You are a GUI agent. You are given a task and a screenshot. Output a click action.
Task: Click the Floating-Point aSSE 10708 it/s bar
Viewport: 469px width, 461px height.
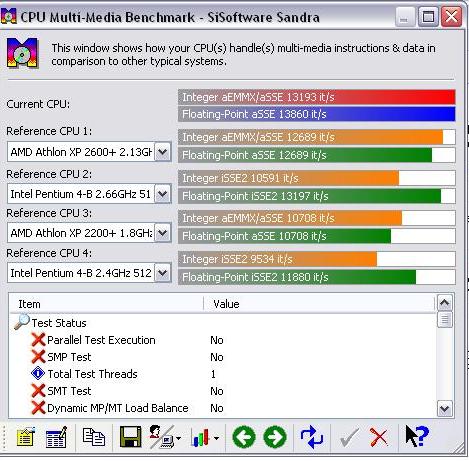[x=317, y=236]
